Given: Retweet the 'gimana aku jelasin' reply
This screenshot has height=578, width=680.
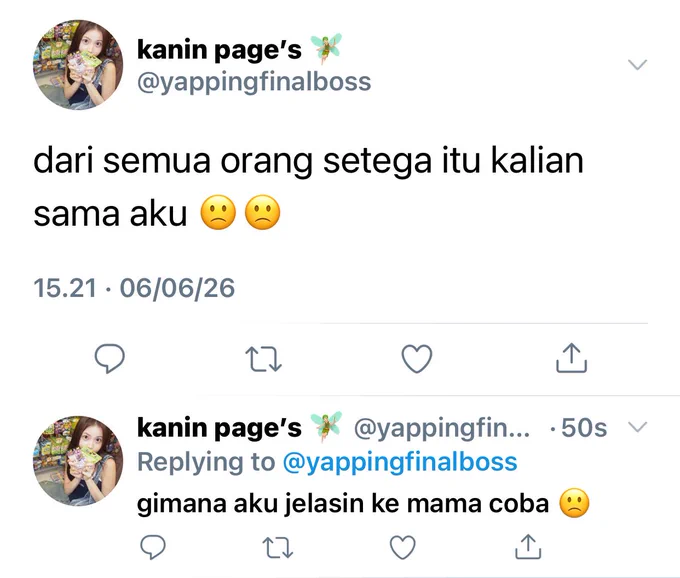Looking at the screenshot, I should click(x=278, y=547).
